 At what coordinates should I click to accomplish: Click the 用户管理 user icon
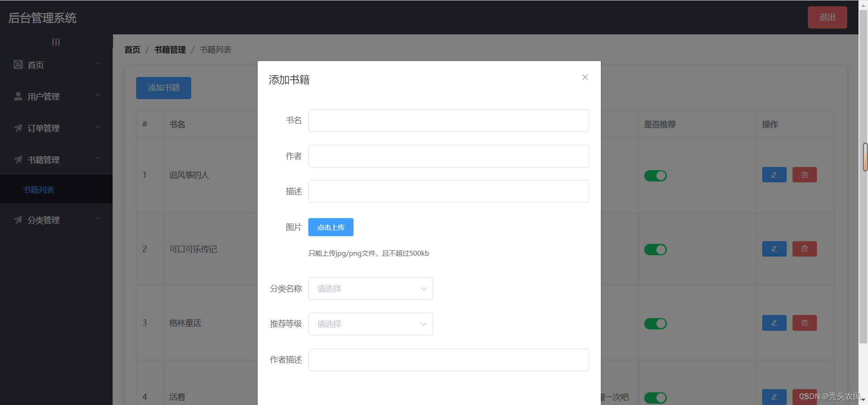coord(18,96)
